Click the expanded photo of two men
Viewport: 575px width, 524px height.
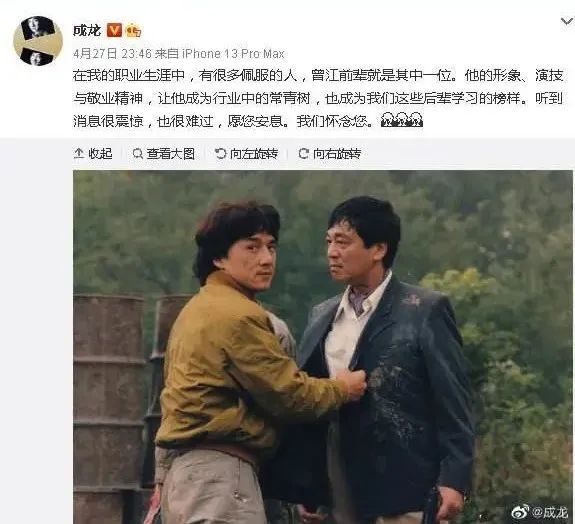tap(323, 347)
